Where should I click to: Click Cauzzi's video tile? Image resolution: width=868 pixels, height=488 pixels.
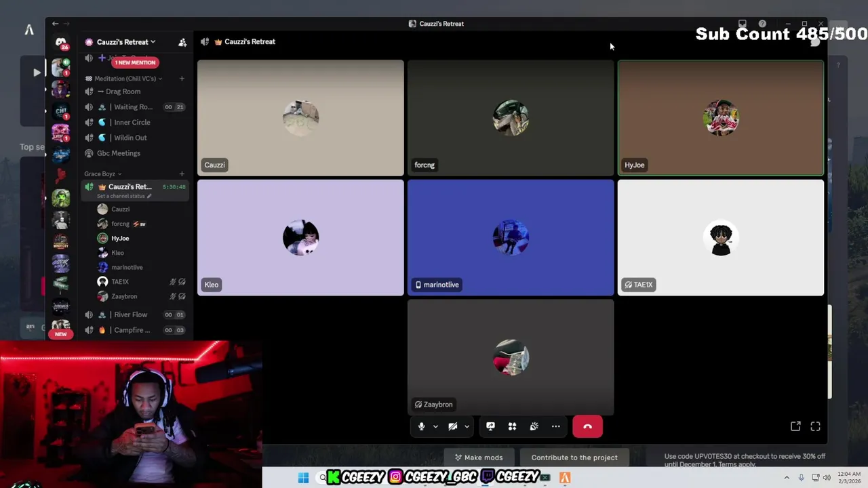(300, 118)
